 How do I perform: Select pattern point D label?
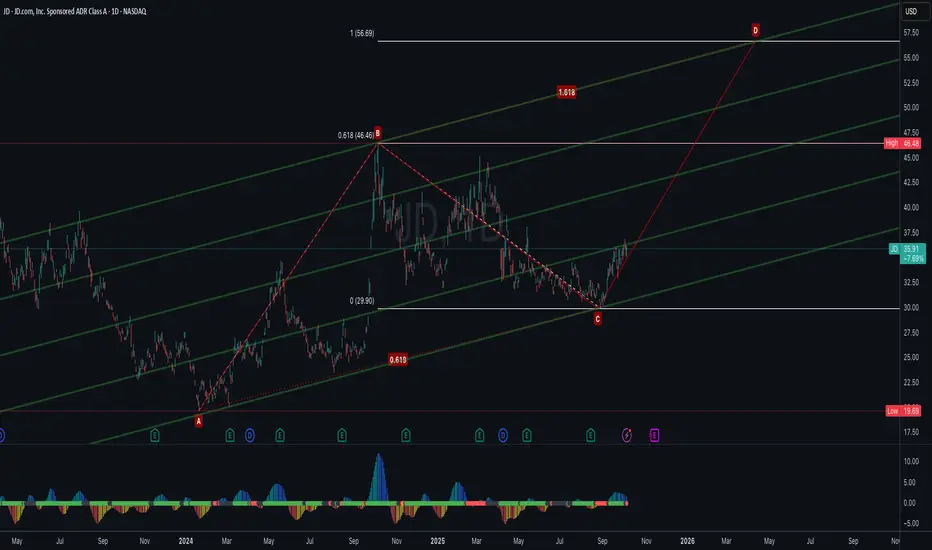(755, 30)
